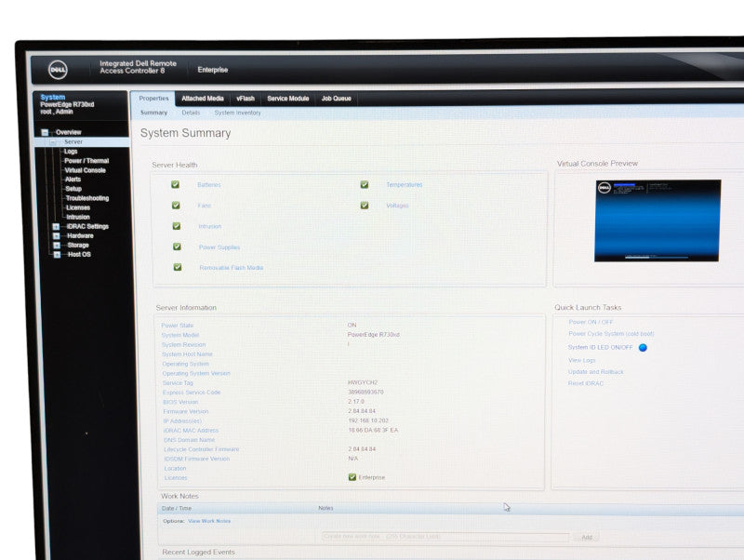Click the Intrusion green health check icon
This screenshot has height=560, width=744.
click(176, 226)
